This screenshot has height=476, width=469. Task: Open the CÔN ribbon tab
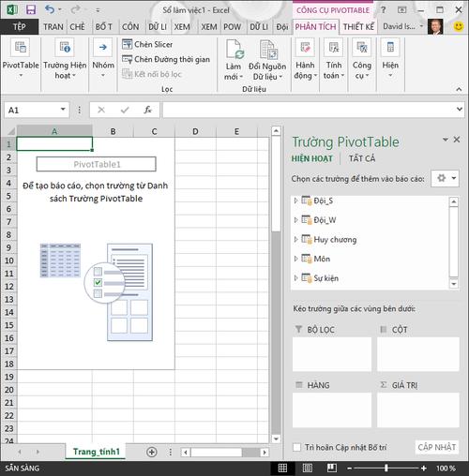coord(130,27)
